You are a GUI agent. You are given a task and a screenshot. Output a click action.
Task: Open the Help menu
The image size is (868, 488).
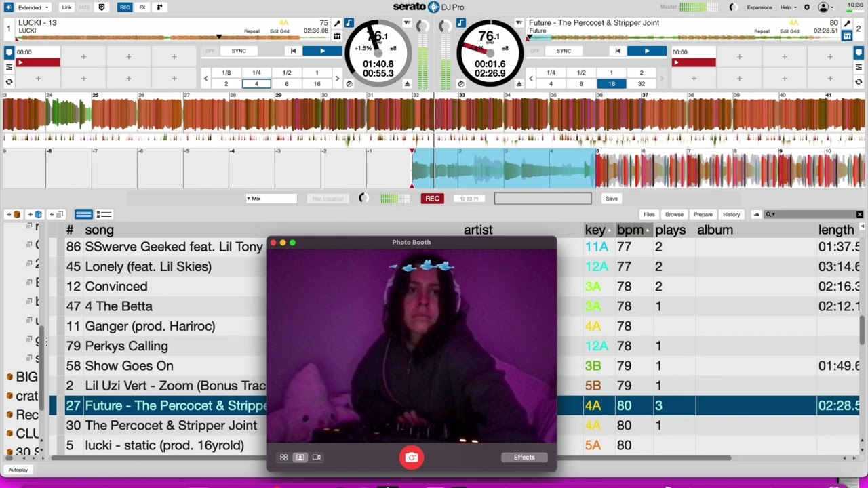pyautogui.click(x=787, y=7)
